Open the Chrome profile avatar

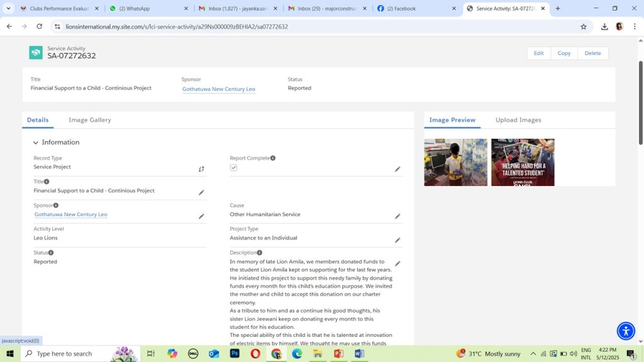pos(619,26)
